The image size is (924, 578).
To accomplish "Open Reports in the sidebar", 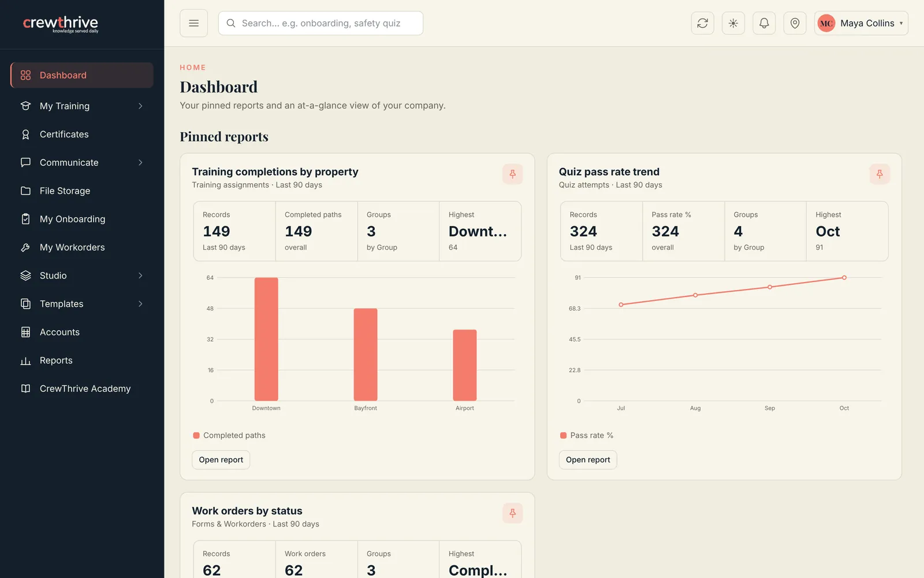I will pos(82,361).
